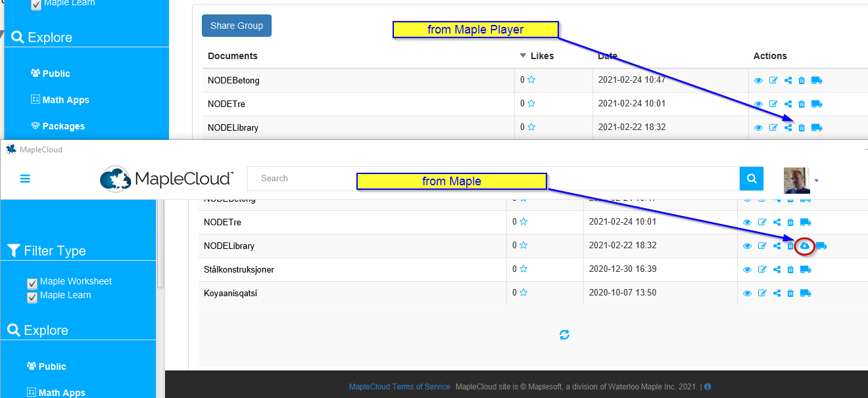Image resolution: width=868 pixels, height=398 pixels.
Task: View NODETre in the background window
Action: [x=758, y=104]
